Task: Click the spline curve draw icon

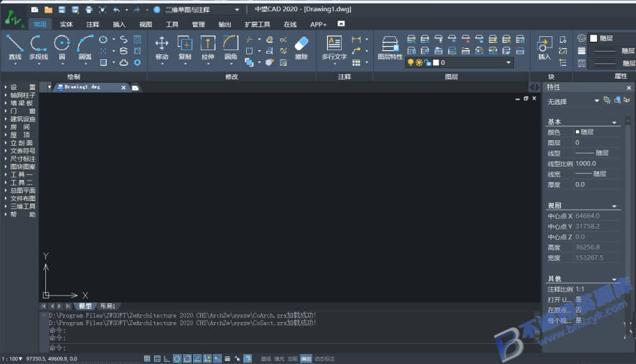Action: [x=123, y=39]
